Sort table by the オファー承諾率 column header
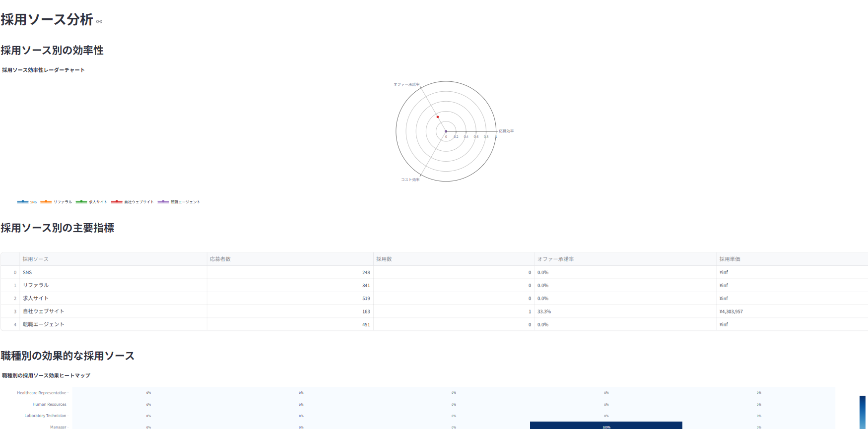Screen dimensions: 868x429 point(625,259)
